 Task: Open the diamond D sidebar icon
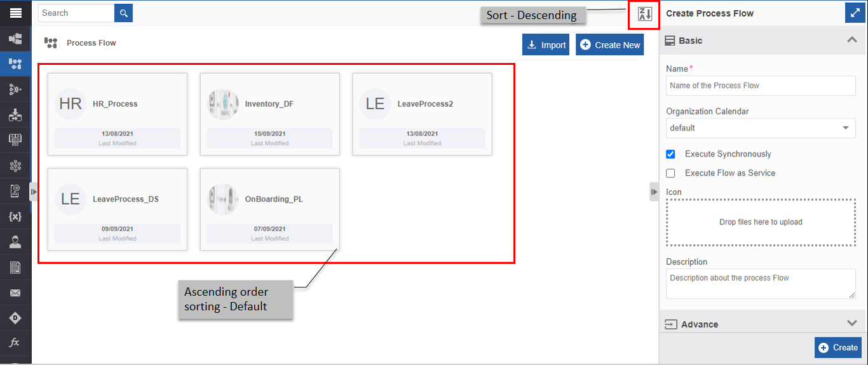pos(15,318)
